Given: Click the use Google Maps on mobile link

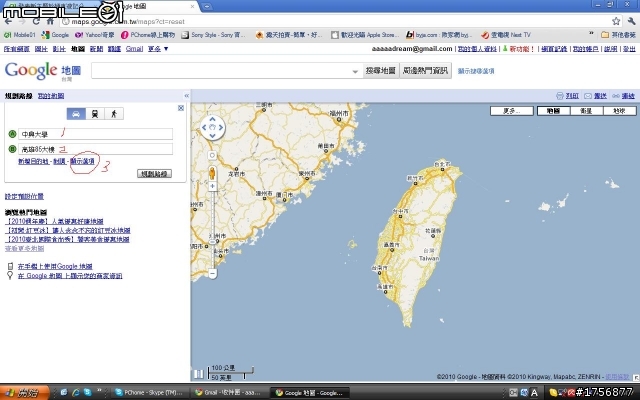Looking at the screenshot, I should pos(55,266).
